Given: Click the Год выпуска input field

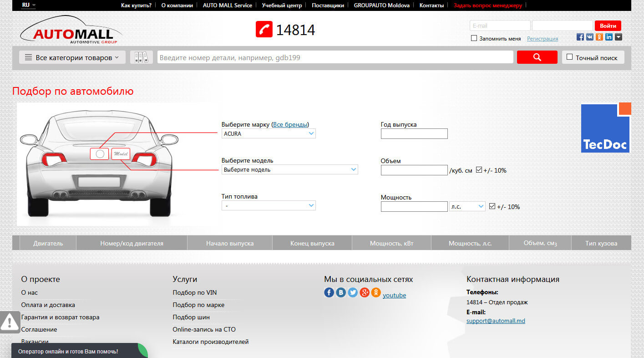Looking at the screenshot, I should (x=414, y=133).
